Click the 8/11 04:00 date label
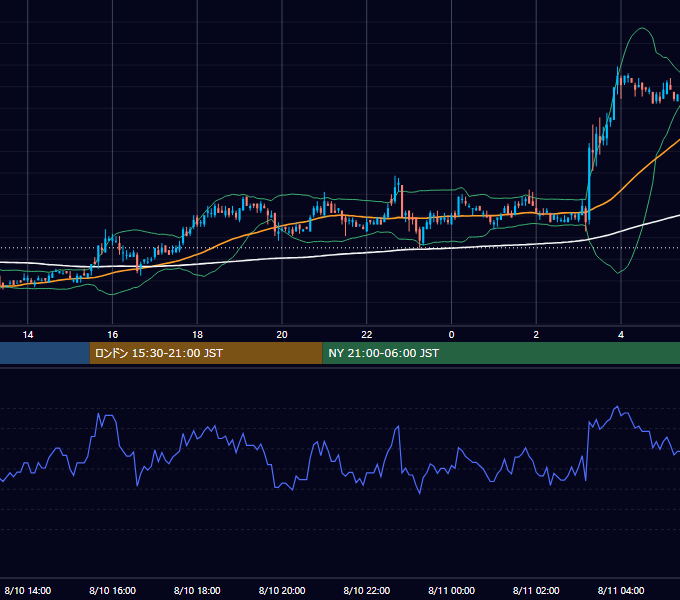The width and height of the screenshot is (680, 600). tap(621, 590)
